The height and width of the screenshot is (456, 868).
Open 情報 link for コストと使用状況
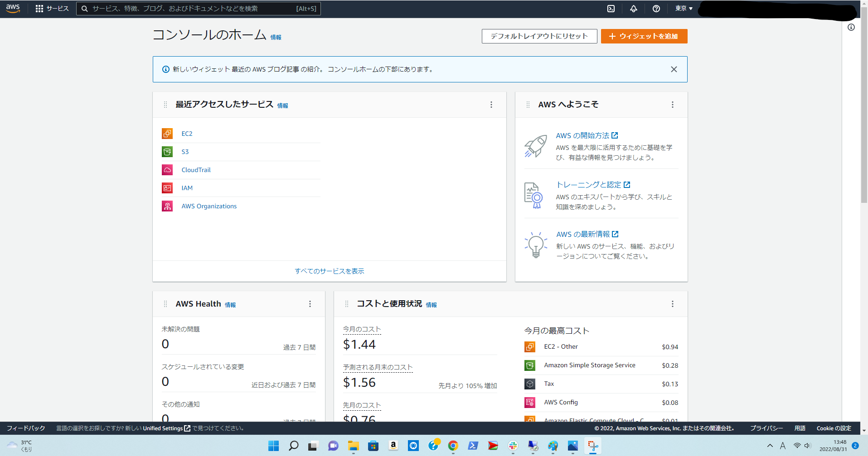432,305
